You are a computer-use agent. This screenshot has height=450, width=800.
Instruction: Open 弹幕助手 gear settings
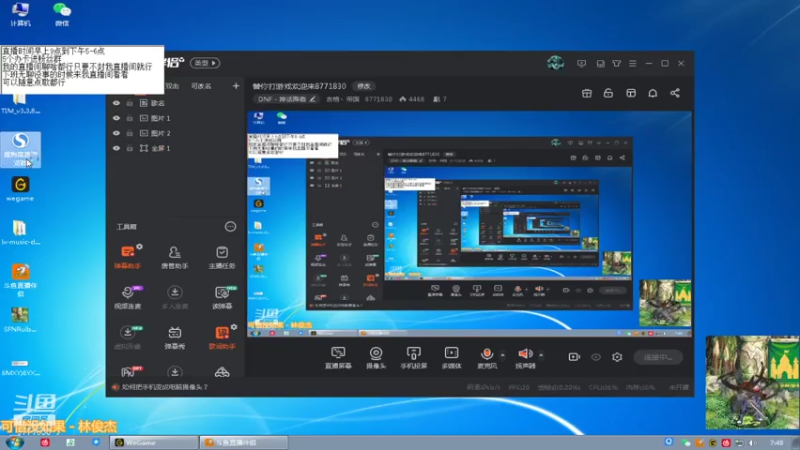139,246
